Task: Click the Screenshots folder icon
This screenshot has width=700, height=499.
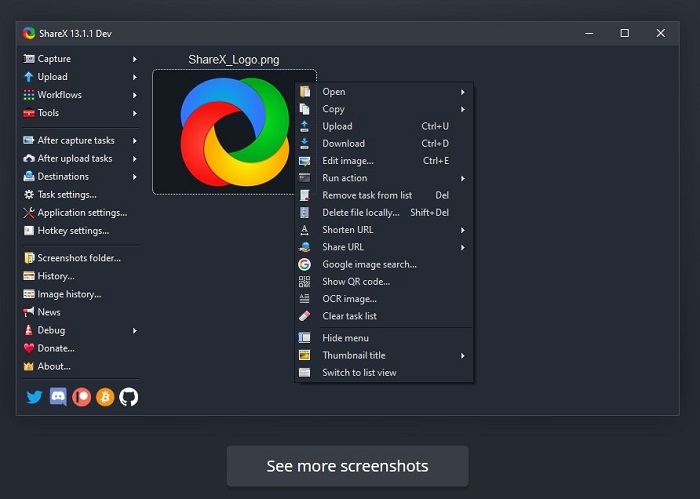Action: click(x=29, y=258)
